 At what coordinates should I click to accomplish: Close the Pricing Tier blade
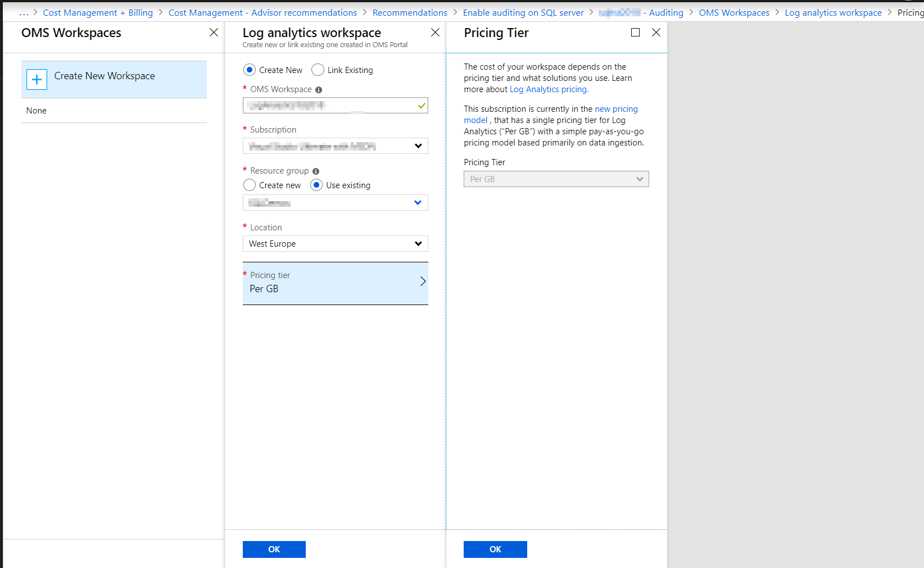tap(656, 33)
